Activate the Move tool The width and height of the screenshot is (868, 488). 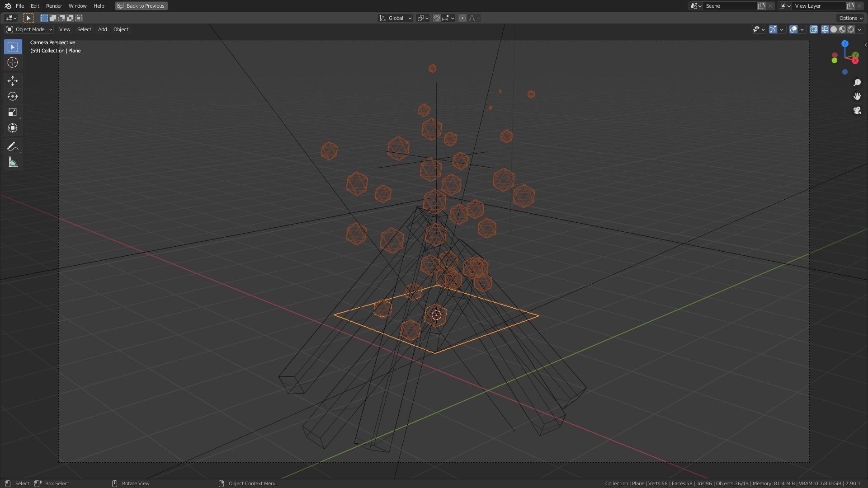coord(13,81)
